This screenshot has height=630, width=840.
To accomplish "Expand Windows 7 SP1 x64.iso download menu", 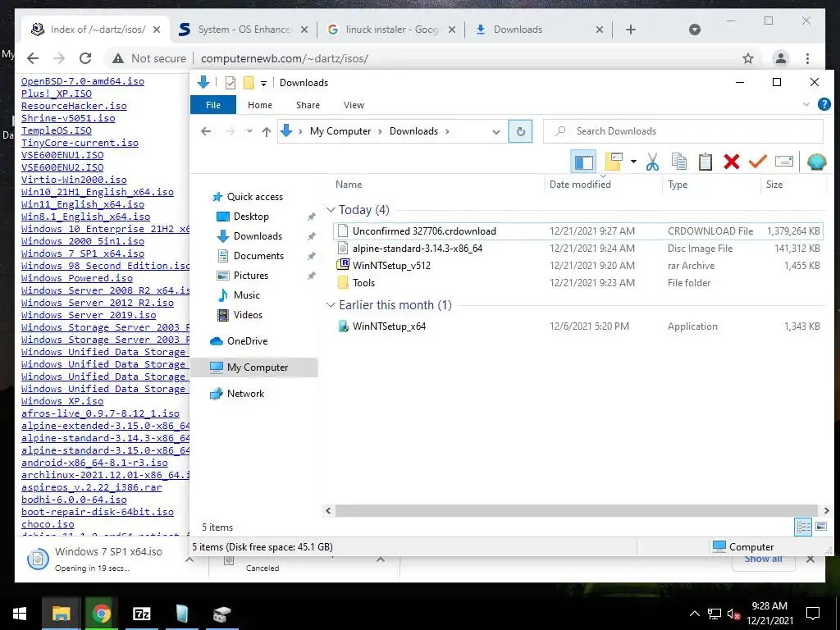I will point(189,559).
